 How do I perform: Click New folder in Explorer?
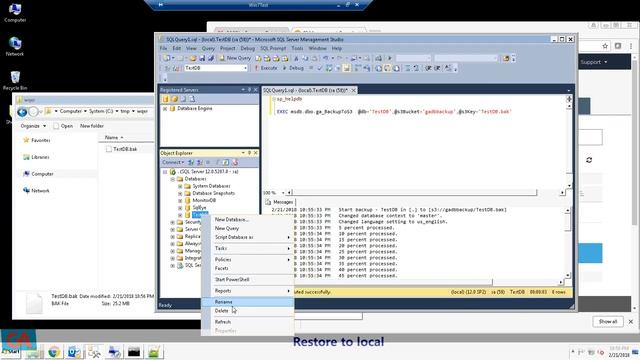92,126
